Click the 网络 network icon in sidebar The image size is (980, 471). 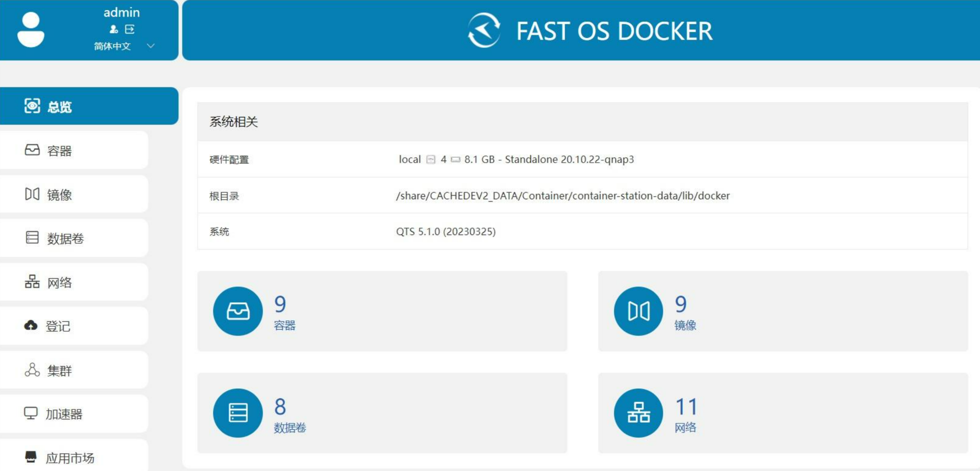[32, 281]
